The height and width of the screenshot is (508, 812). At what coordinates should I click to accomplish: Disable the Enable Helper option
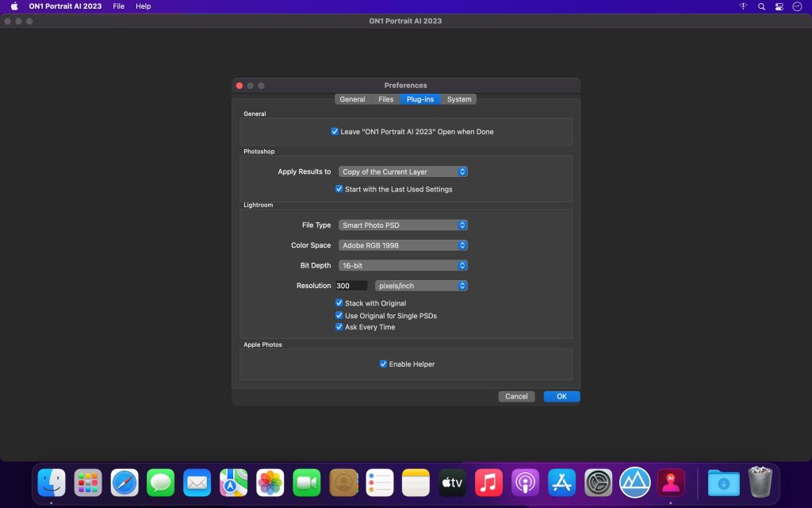click(383, 364)
